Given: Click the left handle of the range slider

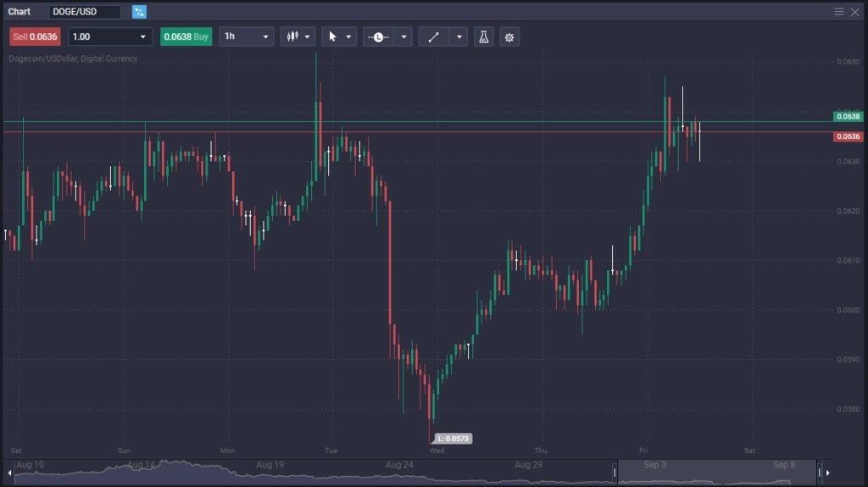Looking at the screenshot, I should [x=615, y=472].
